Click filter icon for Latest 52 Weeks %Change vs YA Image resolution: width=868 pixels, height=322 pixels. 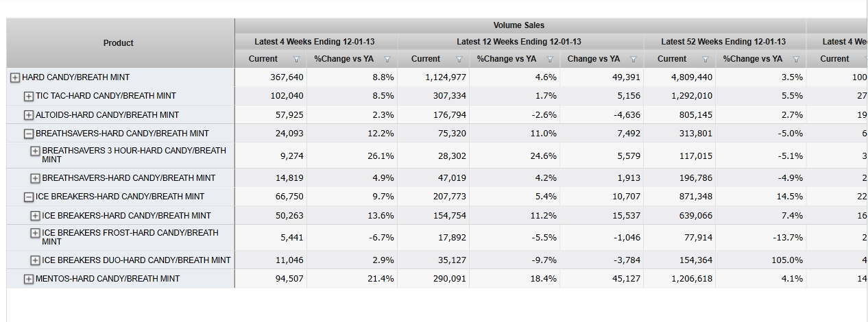click(795, 60)
